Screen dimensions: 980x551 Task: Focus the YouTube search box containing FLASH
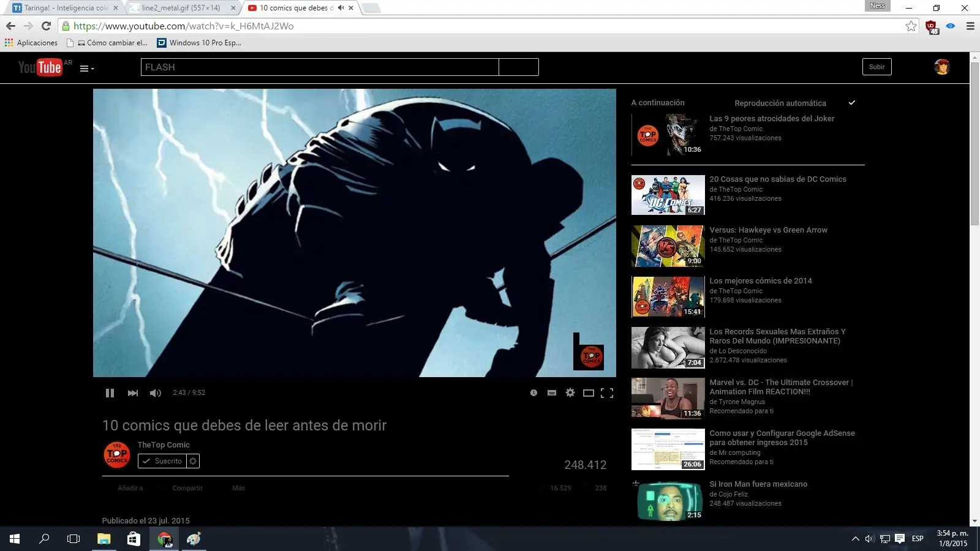pyautogui.click(x=320, y=67)
